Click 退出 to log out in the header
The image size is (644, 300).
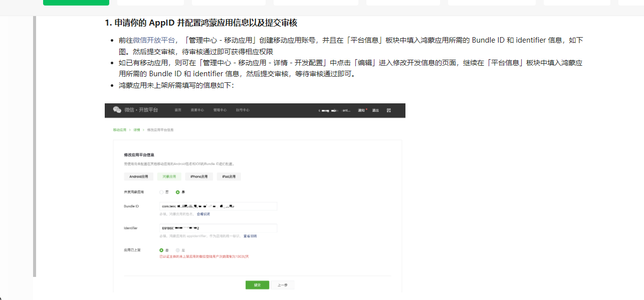375,110
